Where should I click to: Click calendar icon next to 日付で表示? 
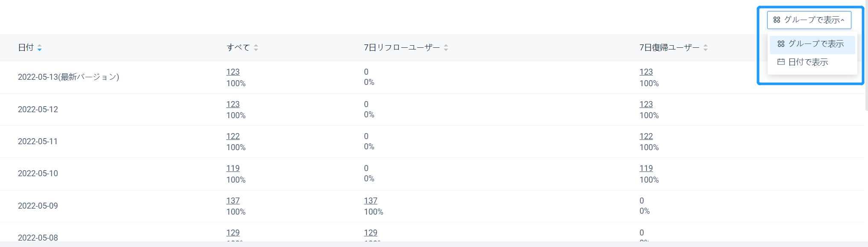point(781,62)
